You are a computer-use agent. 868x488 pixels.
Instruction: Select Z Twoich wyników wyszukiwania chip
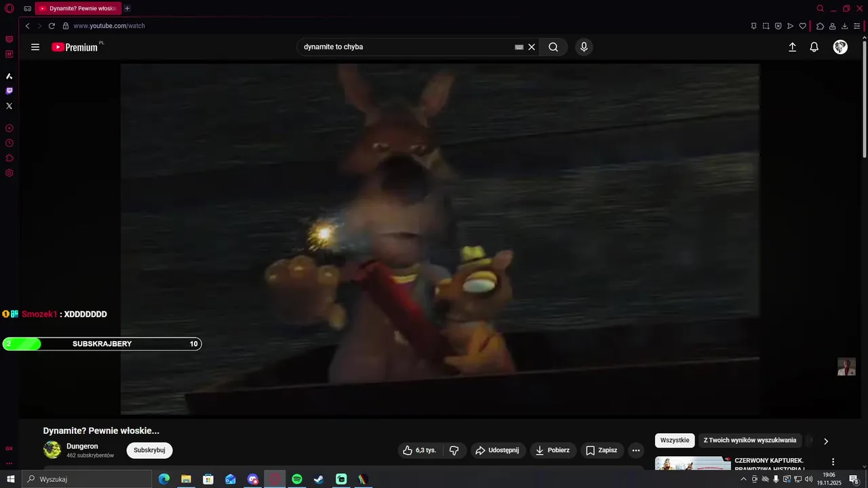coord(750,441)
